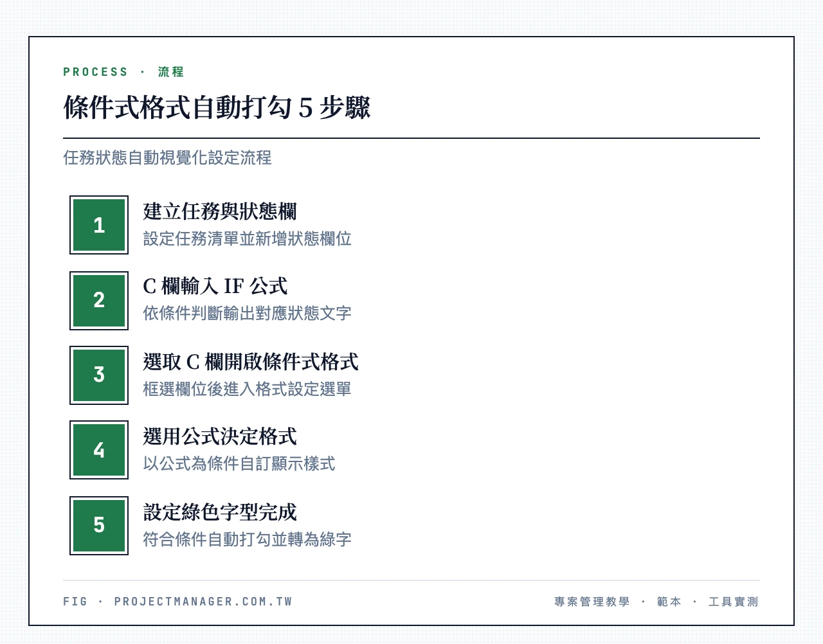This screenshot has width=823, height=644.
Task: Click the green "流程" header label
Action: pos(171,72)
